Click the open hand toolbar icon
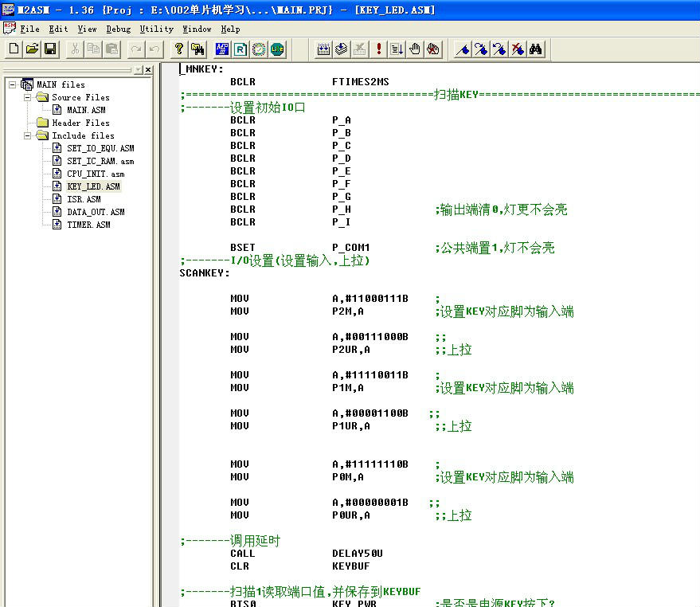Screen dimensions: 700x607 point(415,49)
